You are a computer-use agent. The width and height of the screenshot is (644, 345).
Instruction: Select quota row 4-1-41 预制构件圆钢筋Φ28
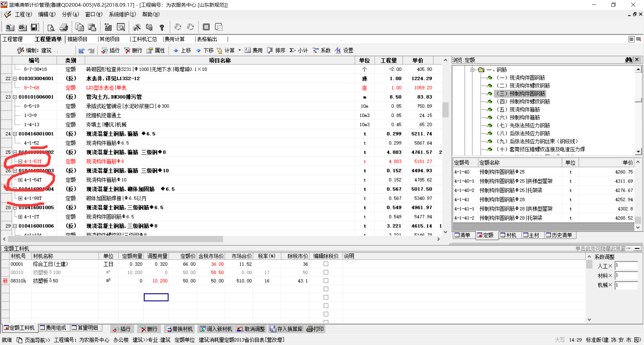pos(543,200)
